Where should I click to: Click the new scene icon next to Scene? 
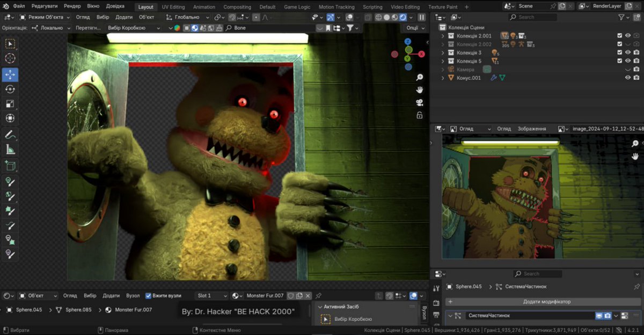(x=561, y=6)
